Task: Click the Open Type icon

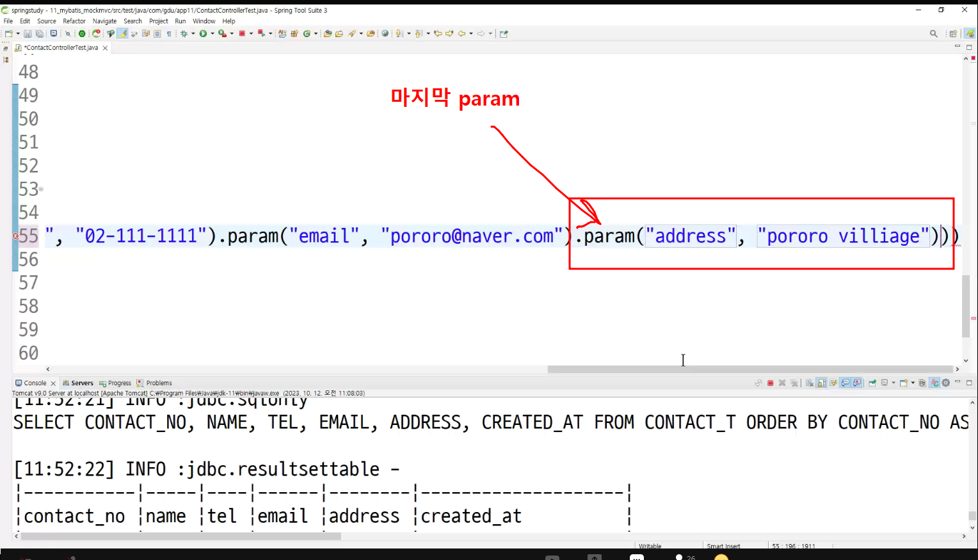Action: tap(327, 33)
